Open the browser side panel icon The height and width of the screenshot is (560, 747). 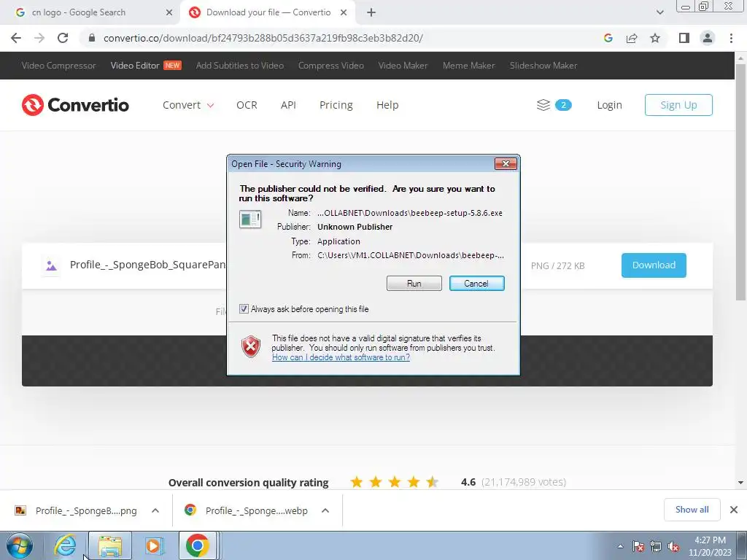684,38
